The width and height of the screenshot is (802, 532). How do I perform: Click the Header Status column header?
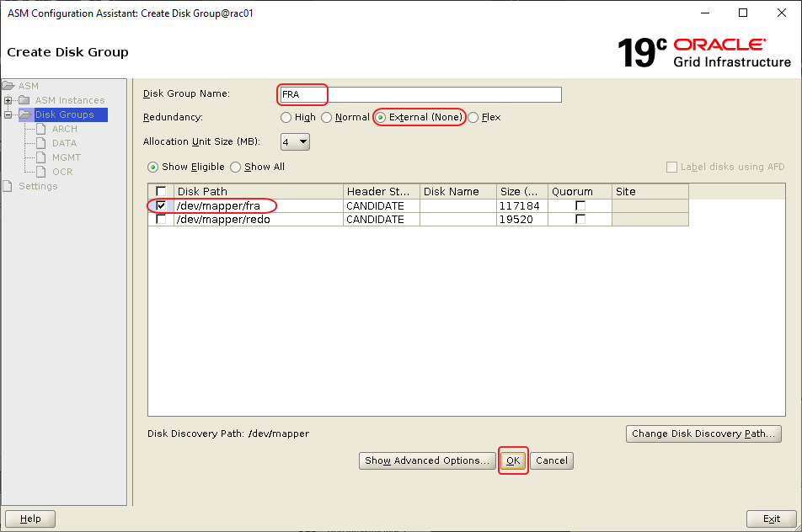coord(382,192)
